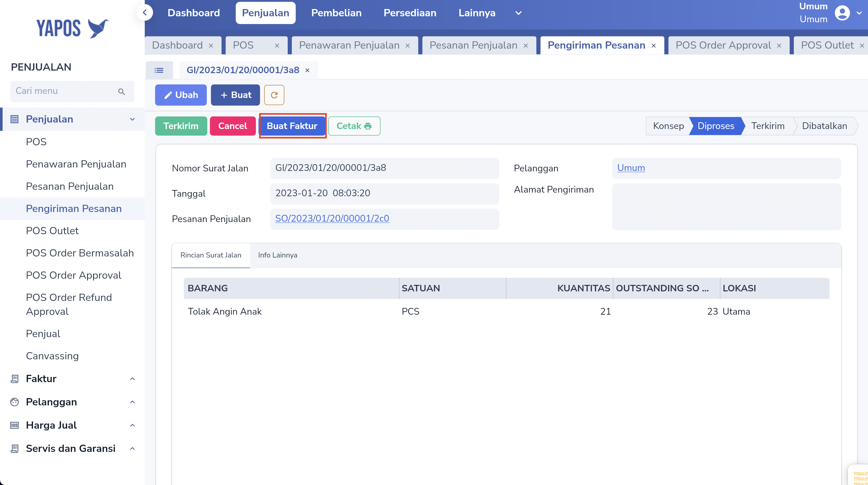Click the Penjualan sidebar document icon
The image size is (868, 485).
pyautogui.click(x=14, y=119)
